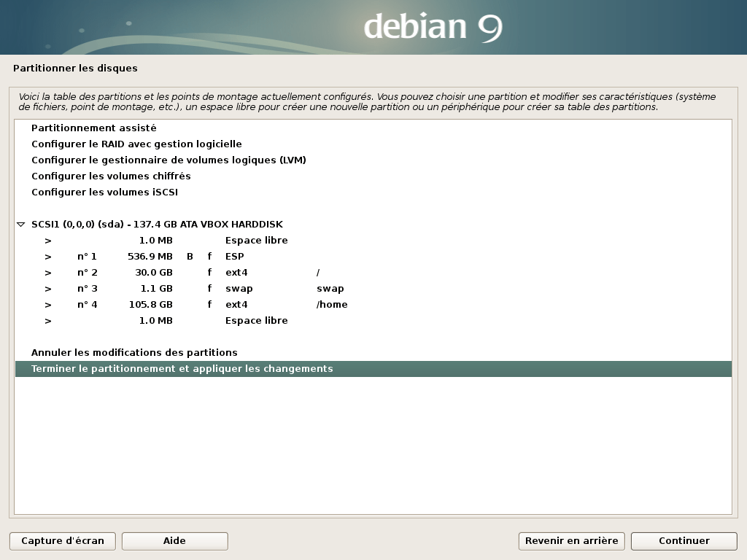Viewport: 747px width, 560px height.
Task: Click the /home mount point text
Action: pyautogui.click(x=332, y=305)
